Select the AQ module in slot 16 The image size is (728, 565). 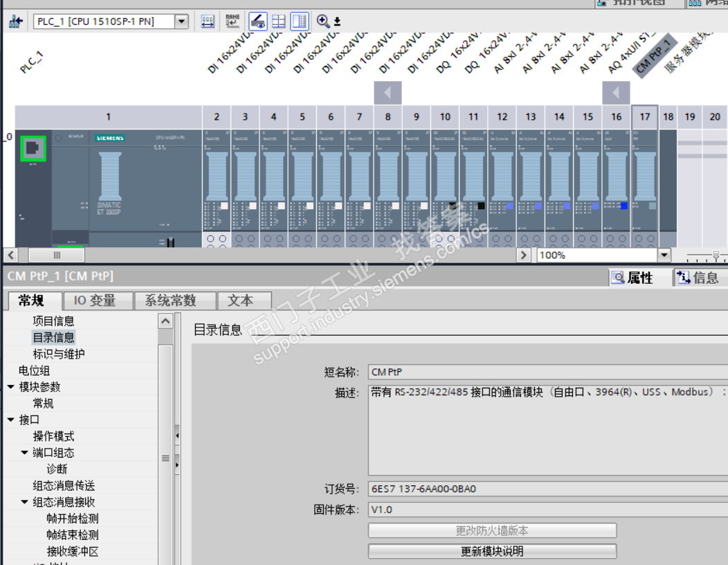[617, 188]
